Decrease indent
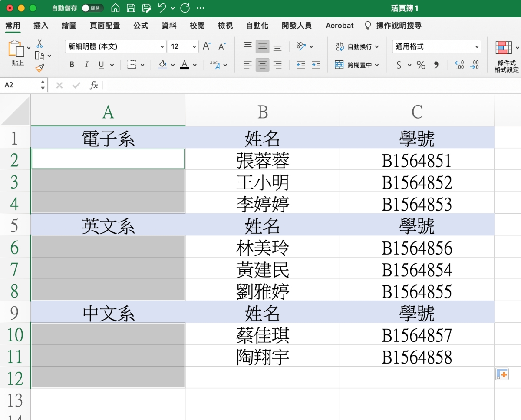The height and width of the screenshot is (420, 521). coord(301,65)
